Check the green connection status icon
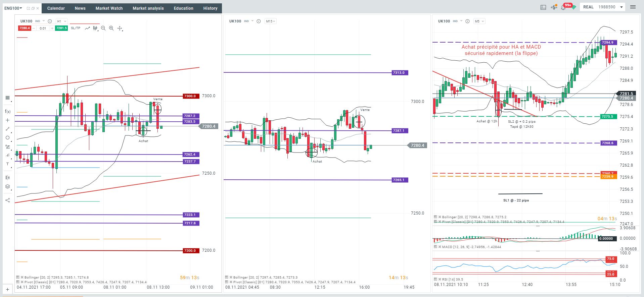Image resolution: width=644 pixels, height=297 pixels. pyautogui.click(x=574, y=7)
